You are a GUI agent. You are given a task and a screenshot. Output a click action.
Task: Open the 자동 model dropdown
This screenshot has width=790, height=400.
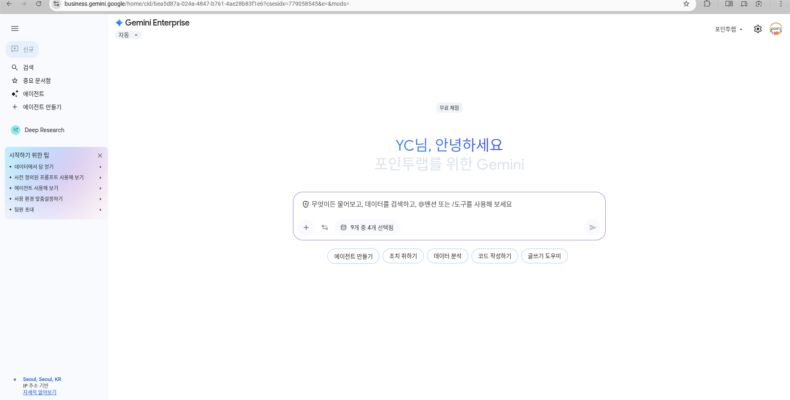tap(128, 35)
